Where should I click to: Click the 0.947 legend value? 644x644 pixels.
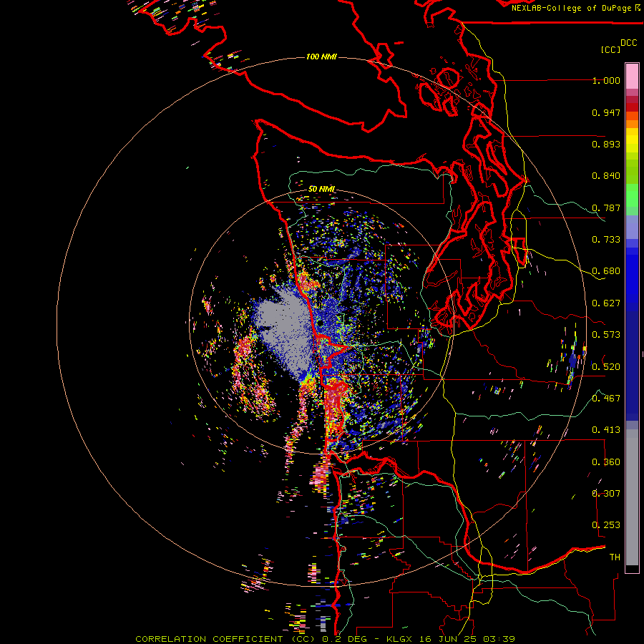tap(606, 112)
